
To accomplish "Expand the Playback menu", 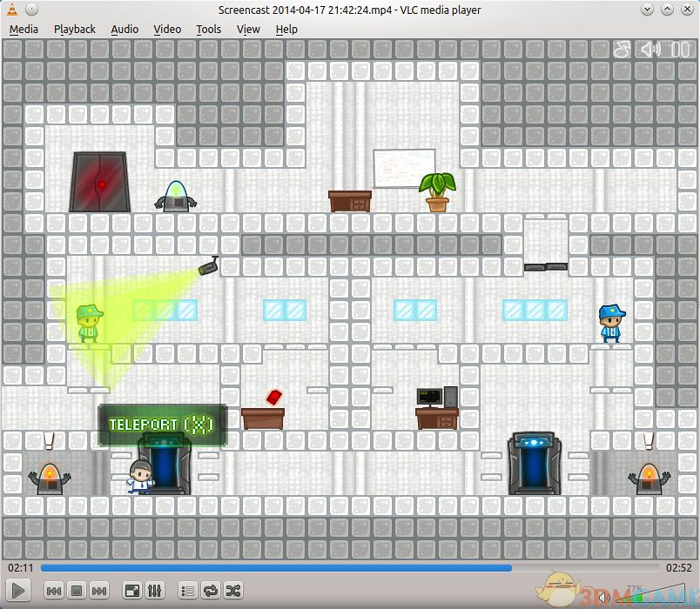I will [74, 29].
